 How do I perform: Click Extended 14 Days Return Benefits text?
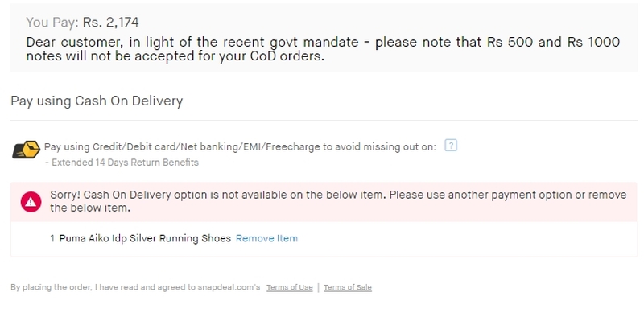122,163
